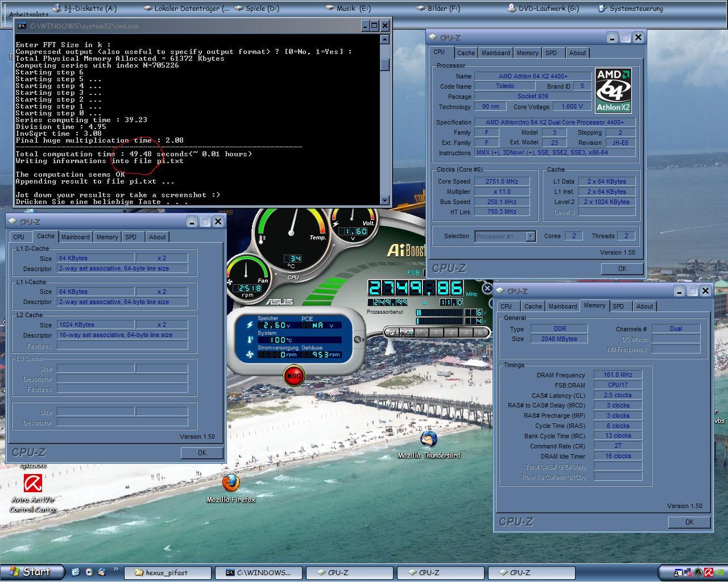Click the tuning settings icon in AI Booster toolbar
728x582 pixels.
click(x=407, y=332)
